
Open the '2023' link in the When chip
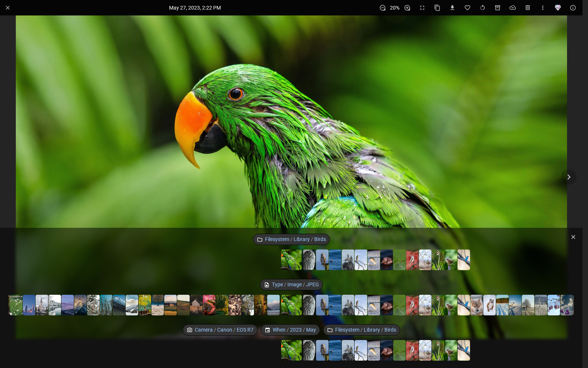(295, 330)
